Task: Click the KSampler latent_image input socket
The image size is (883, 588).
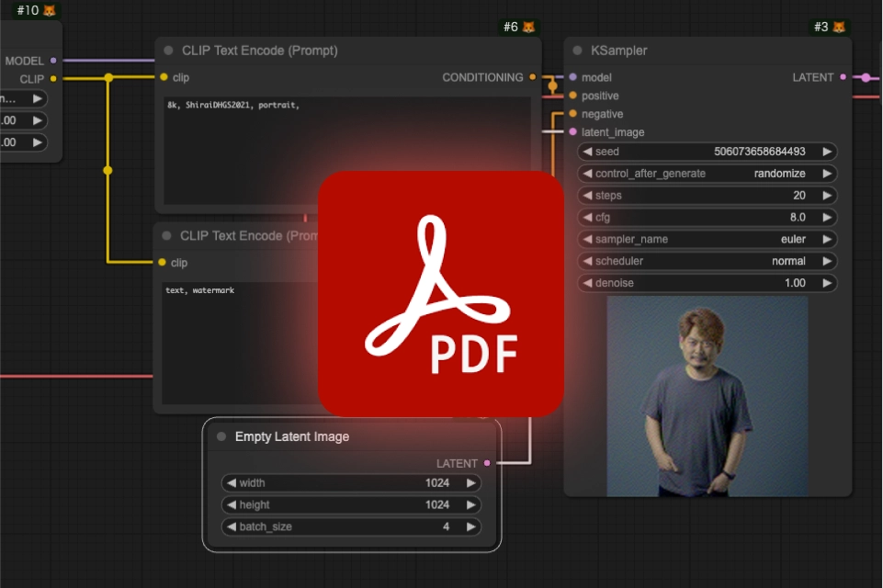Action: (x=572, y=131)
